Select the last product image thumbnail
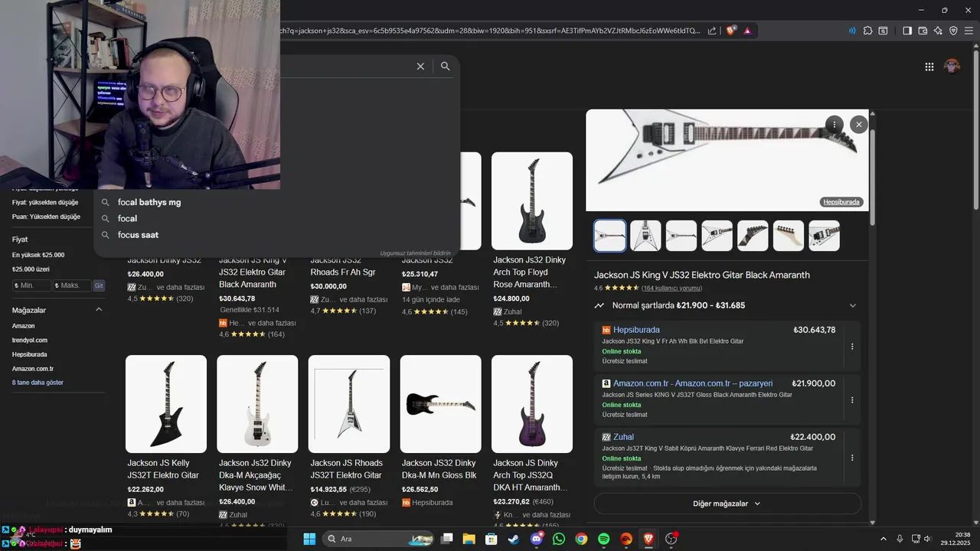Screen dimensions: 980x551 (x=824, y=236)
